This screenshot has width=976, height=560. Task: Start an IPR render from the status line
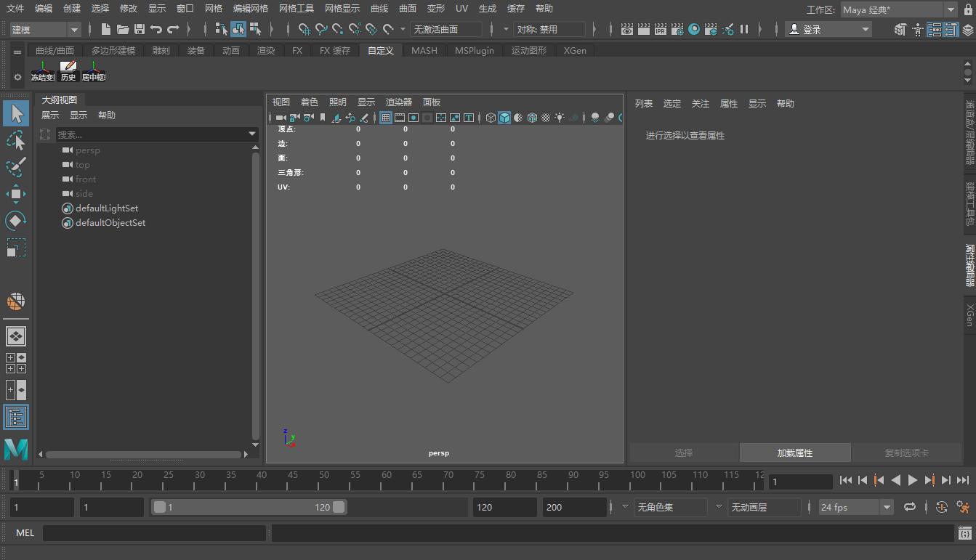(661, 30)
